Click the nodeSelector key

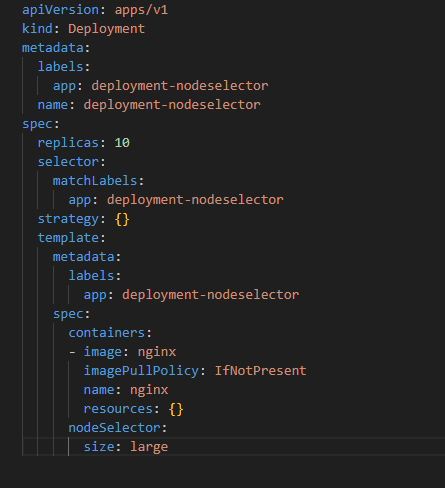pos(114,428)
